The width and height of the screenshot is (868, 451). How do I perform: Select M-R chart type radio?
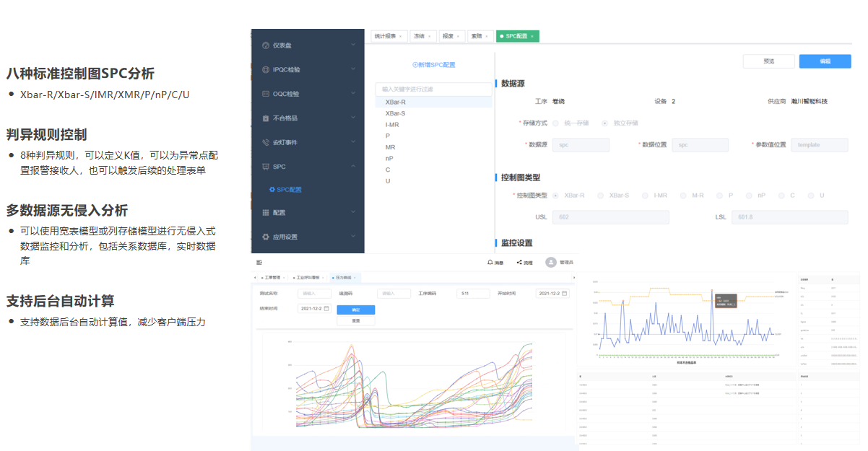pos(683,195)
